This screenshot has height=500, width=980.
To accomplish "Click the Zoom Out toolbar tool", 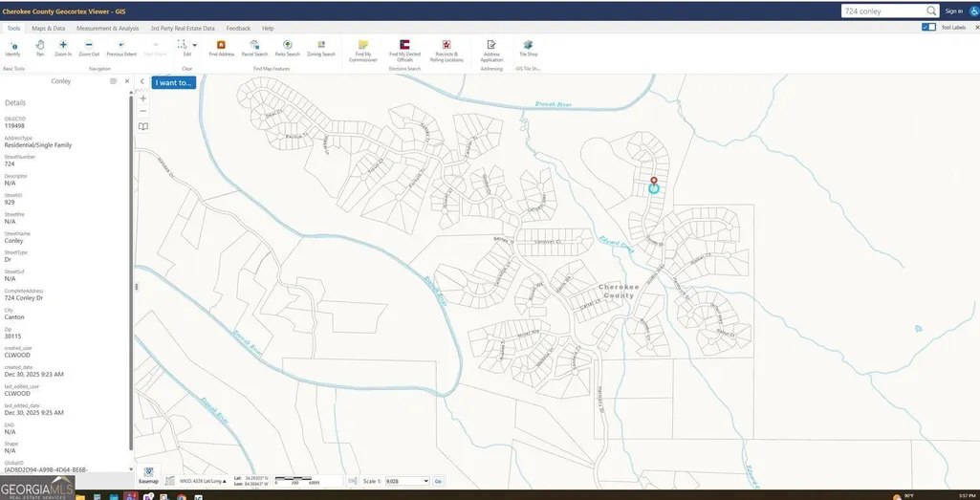I will (x=89, y=48).
